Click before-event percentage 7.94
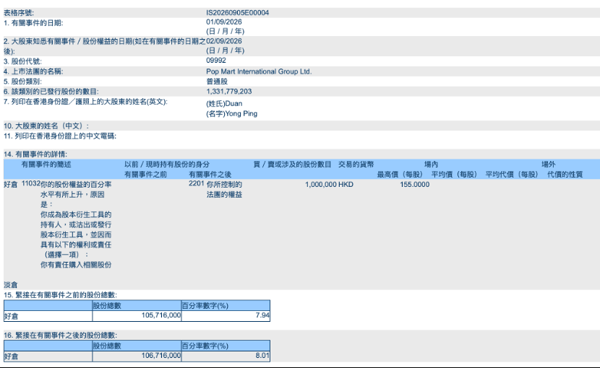Screen dimensions: 600x368 coord(262,315)
